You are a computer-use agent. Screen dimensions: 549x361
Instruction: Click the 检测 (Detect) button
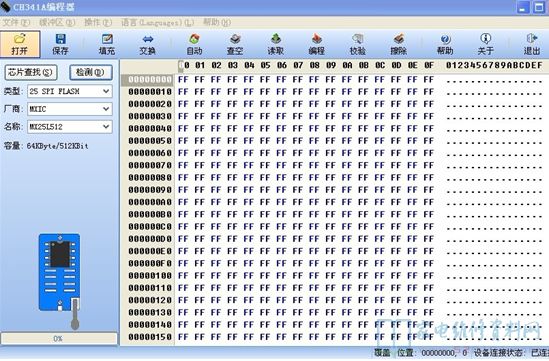90,72
